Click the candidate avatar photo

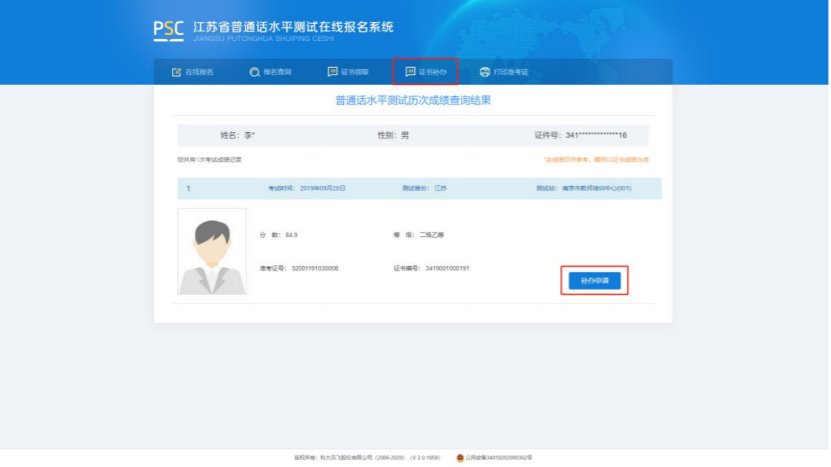(212, 251)
